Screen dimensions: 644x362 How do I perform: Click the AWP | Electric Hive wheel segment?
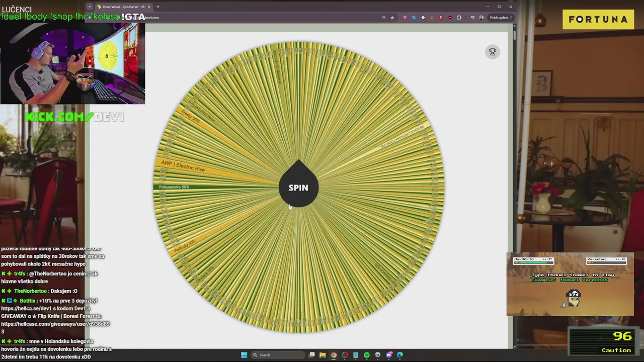(x=183, y=166)
